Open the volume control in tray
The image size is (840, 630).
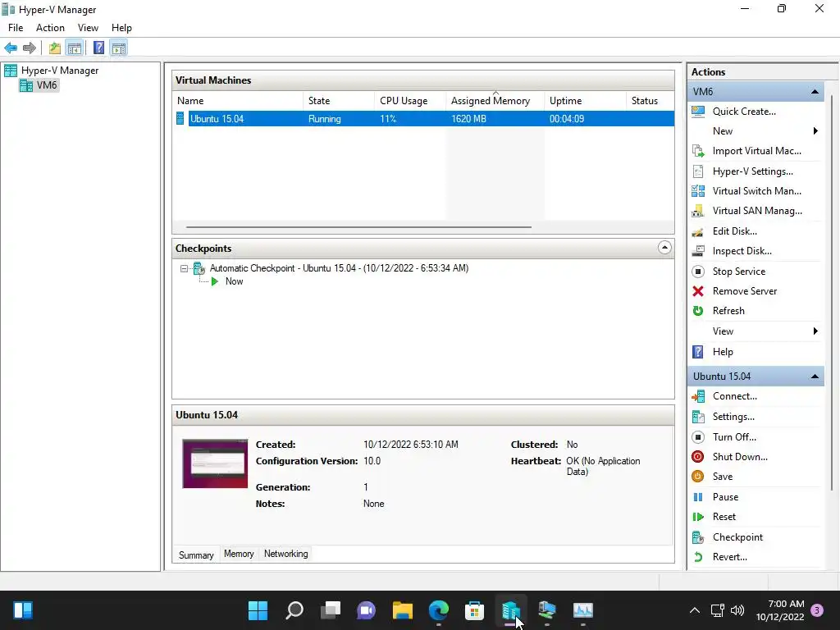tap(737, 610)
